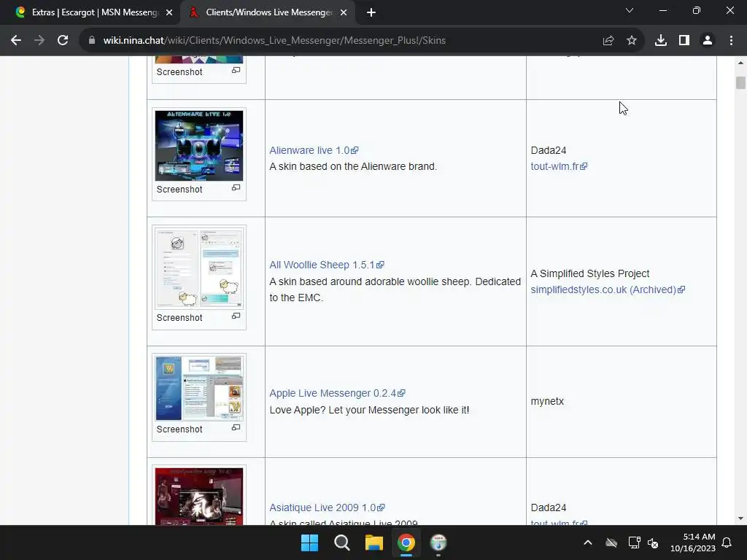Click the external link icon after Alienware live 1.0
Image resolution: width=747 pixels, height=560 pixels.
[355, 150]
